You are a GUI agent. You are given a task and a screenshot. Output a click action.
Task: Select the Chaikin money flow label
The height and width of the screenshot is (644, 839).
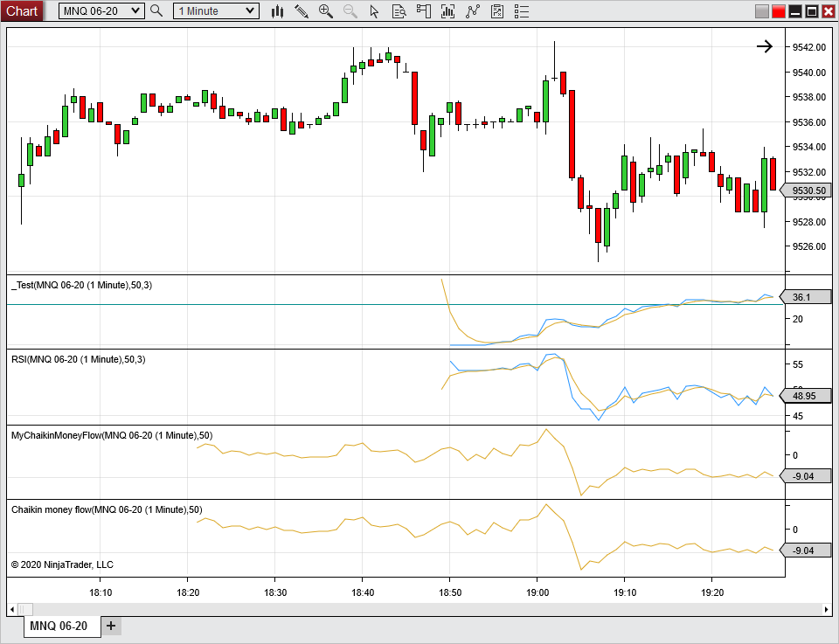[107, 509]
